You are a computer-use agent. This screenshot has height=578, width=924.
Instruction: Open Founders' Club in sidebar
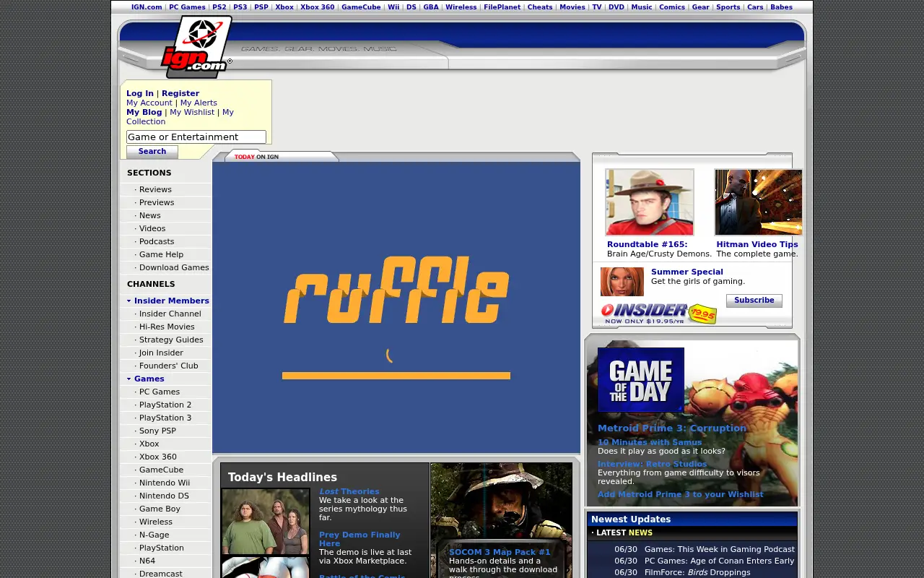coord(169,366)
